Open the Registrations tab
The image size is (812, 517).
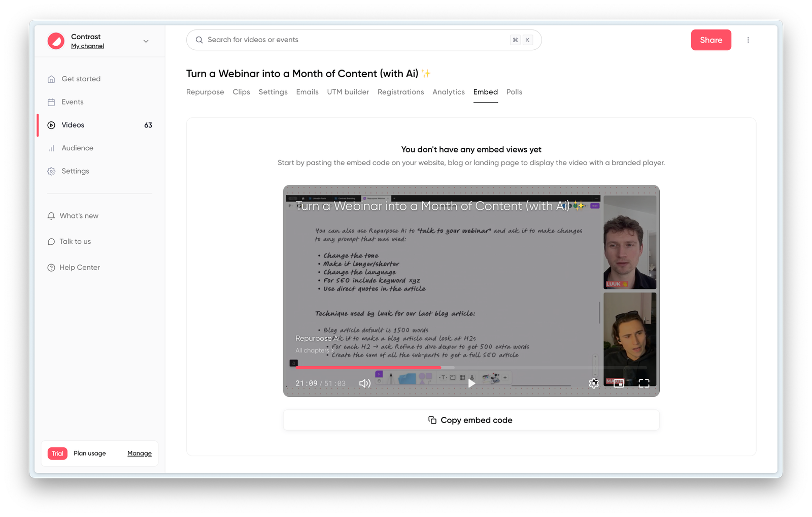[x=400, y=92]
